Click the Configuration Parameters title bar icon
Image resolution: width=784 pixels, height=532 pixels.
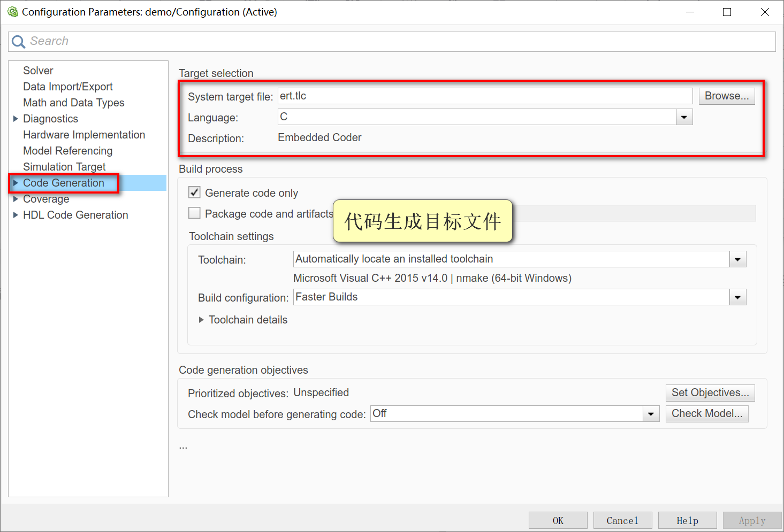pyautogui.click(x=12, y=12)
